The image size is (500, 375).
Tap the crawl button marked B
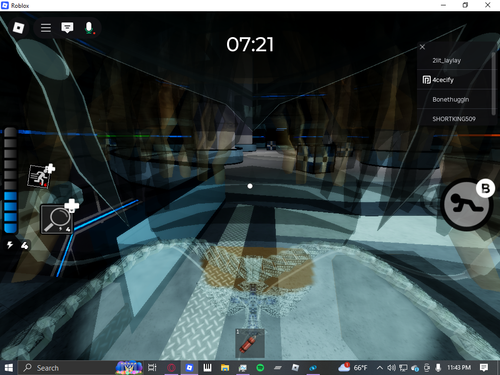click(x=467, y=205)
